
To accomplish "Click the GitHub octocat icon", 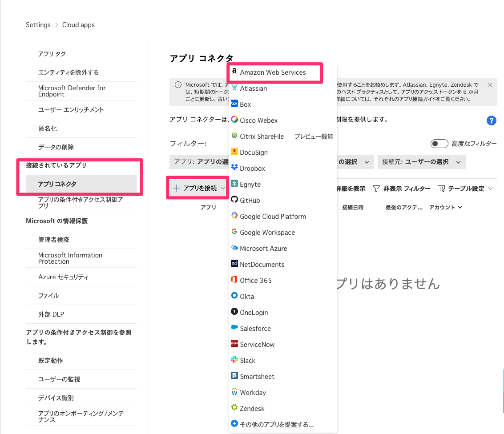I will point(234,200).
